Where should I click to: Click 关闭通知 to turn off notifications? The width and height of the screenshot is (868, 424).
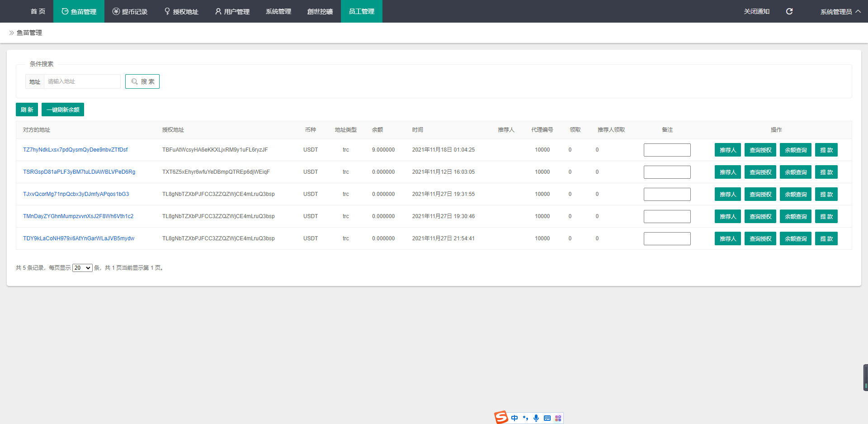click(x=756, y=11)
